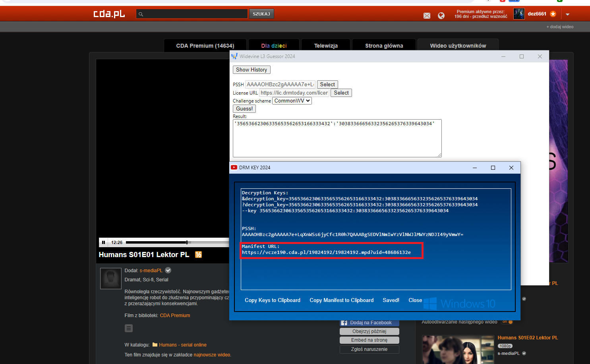Click the SZUKAJ search button

261,14
